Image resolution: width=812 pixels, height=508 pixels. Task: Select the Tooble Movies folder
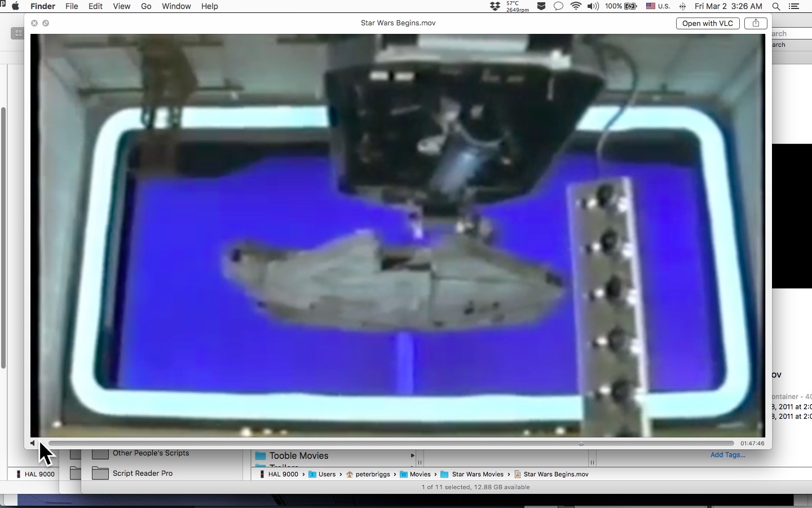pos(299,456)
